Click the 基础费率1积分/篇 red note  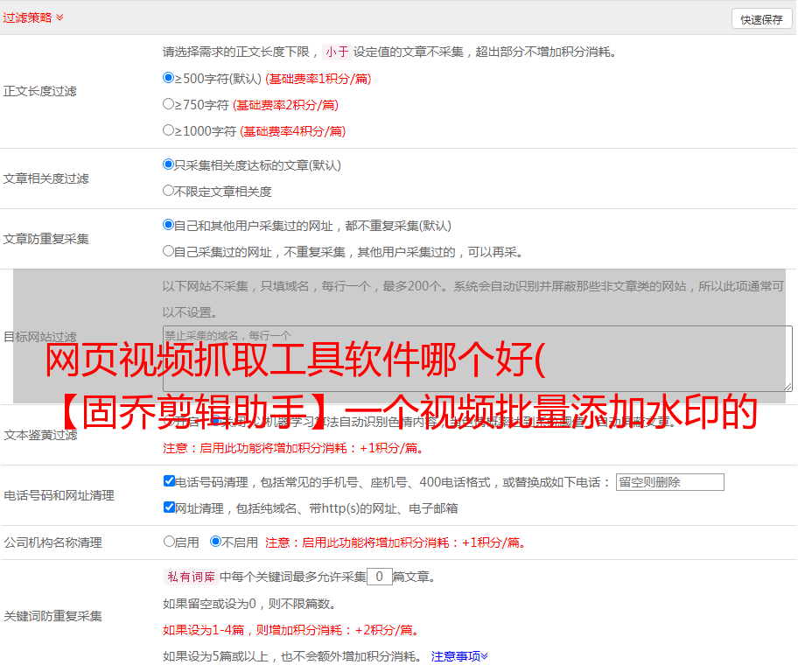(x=318, y=79)
